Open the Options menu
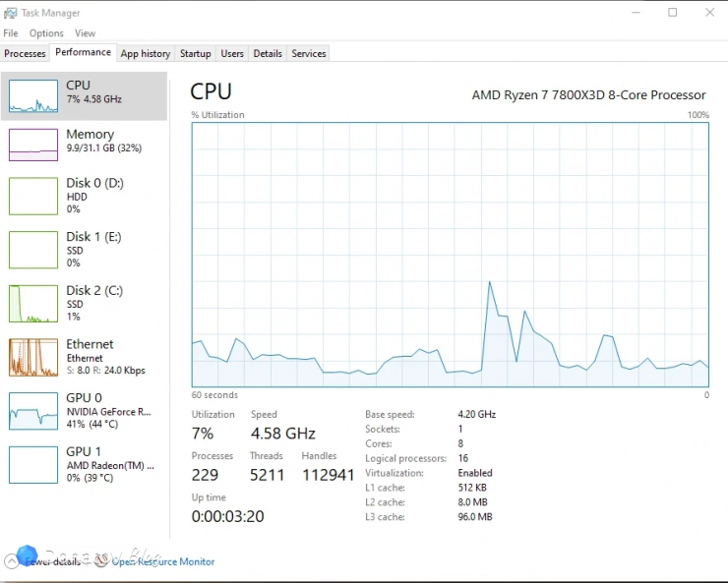Viewport: 728px width, 583px height. coord(46,33)
